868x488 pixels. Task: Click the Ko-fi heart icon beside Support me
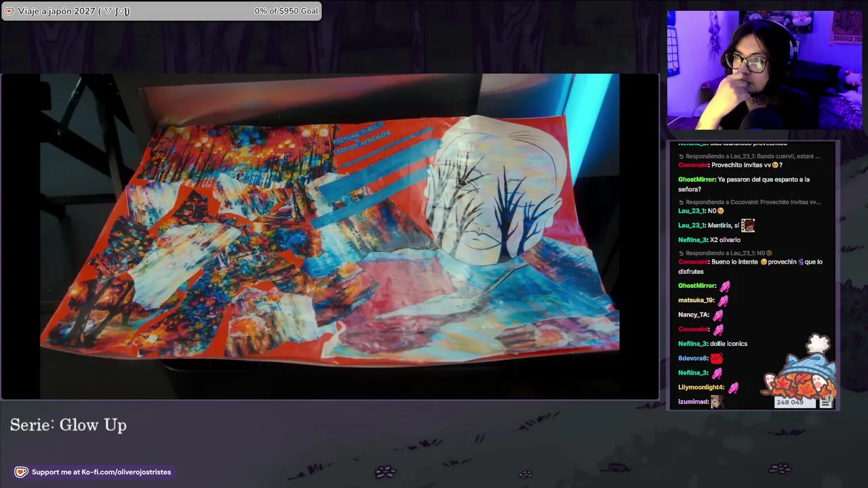[x=21, y=472]
